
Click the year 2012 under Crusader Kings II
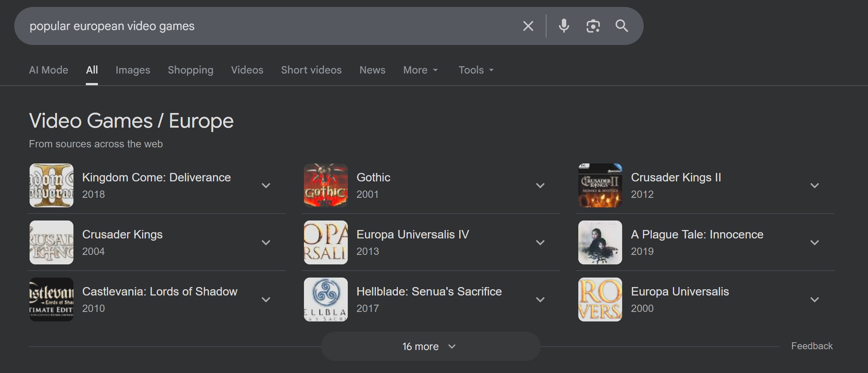coord(642,194)
